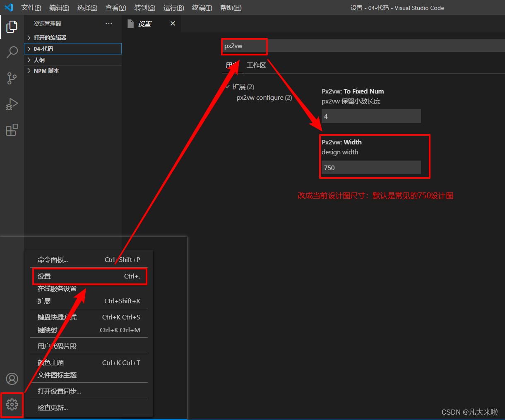
Task: Choose 键映射 menu entry
Action: pos(89,330)
